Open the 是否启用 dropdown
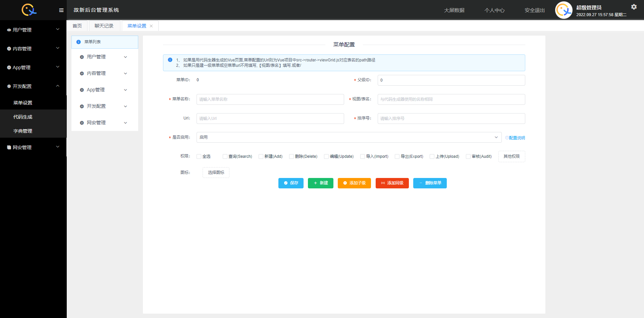The height and width of the screenshot is (318, 644). [349, 137]
